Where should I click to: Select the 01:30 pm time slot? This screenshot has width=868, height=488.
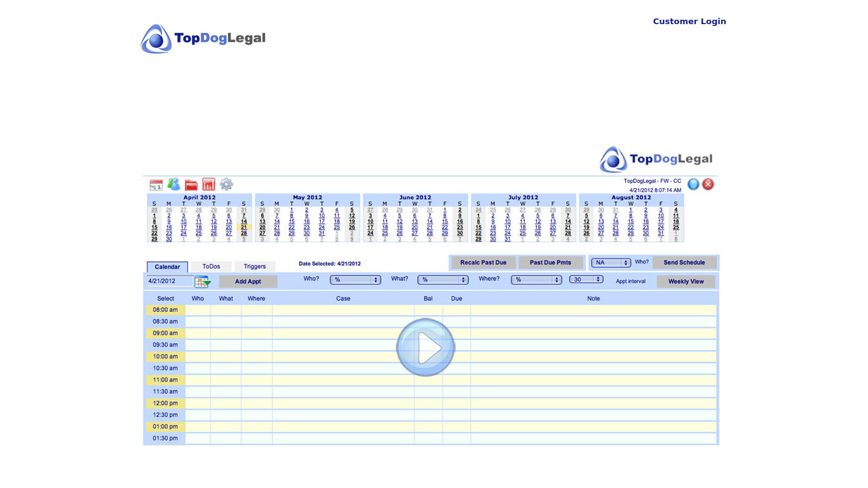click(x=165, y=438)
